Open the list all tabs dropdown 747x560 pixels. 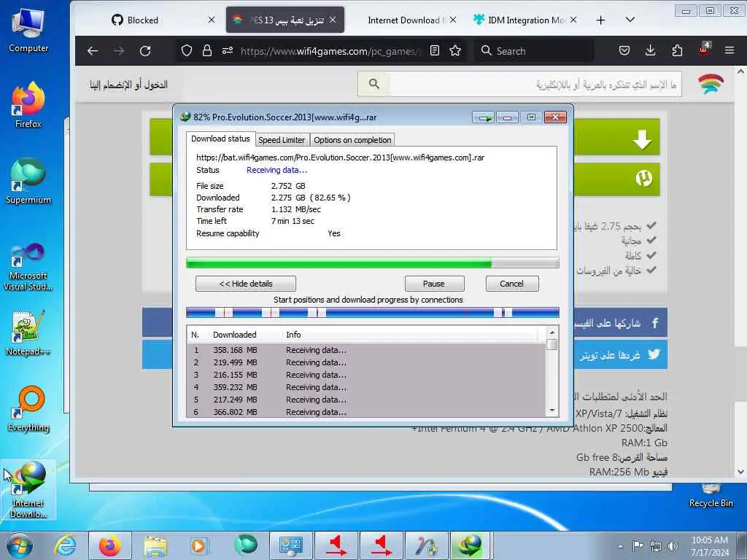tap(630, 20)
